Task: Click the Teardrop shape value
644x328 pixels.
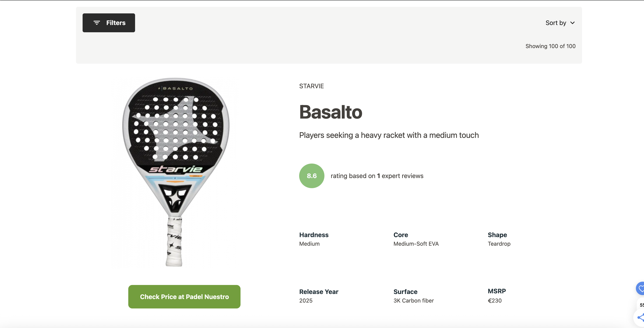Action: coord(499,243)
